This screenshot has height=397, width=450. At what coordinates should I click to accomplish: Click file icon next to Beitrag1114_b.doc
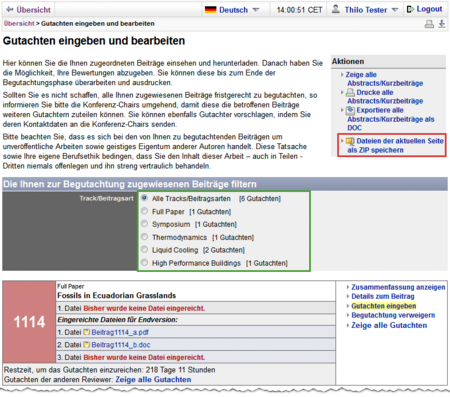[x=87, y=345]
